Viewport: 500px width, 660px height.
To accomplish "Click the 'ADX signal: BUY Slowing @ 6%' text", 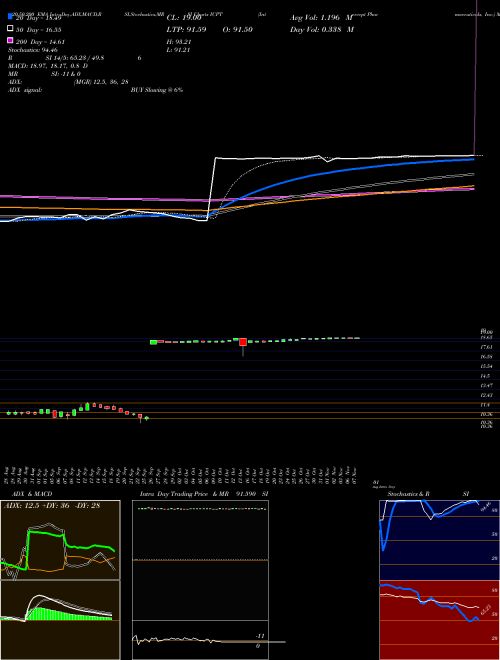I will [x=96, y=90].
